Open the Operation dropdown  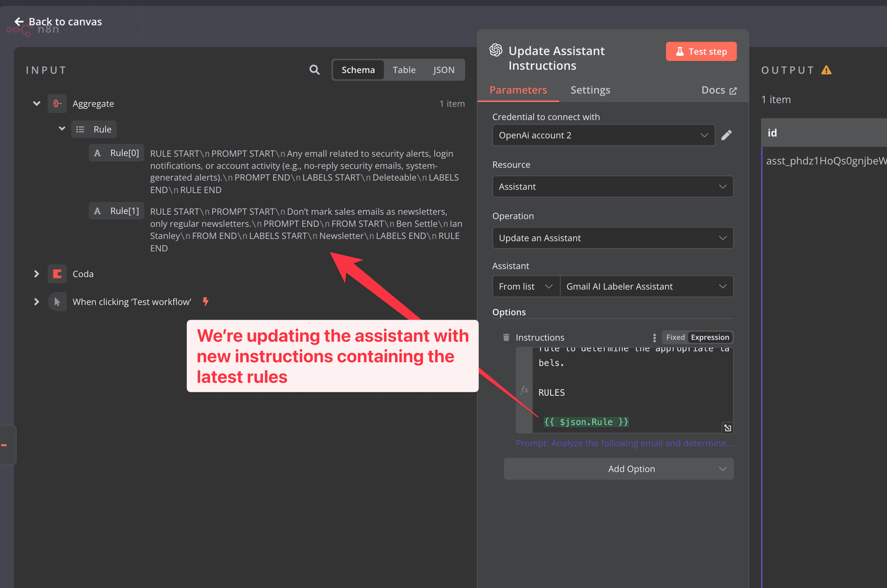click(x=613, y=238)
